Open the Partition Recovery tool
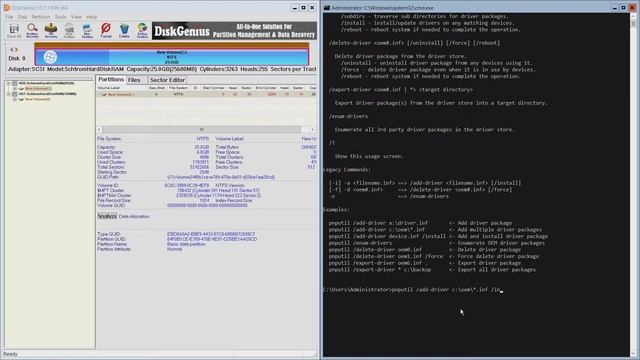Image resolution: width=640 pixels, height=360 pixels. [x=32, y=31]
